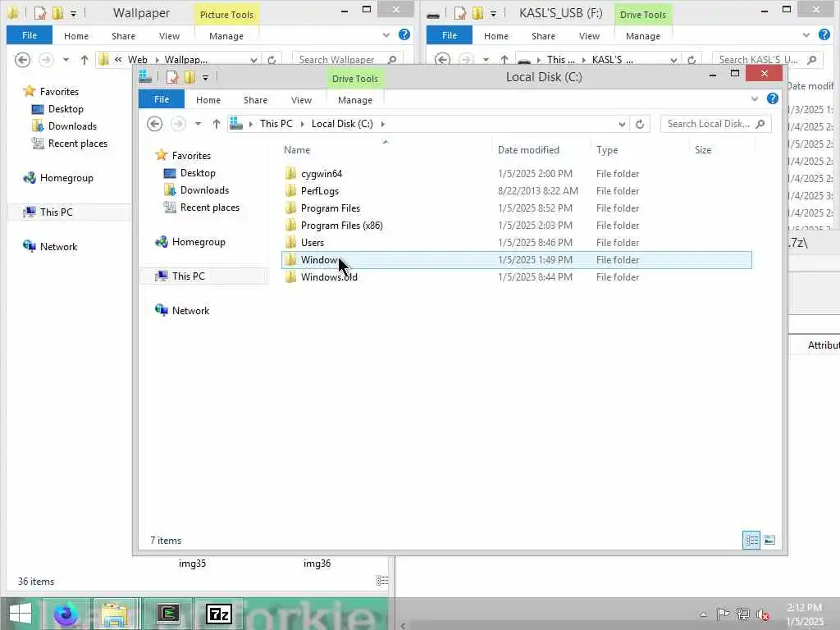This screenshot has width=840, height=630.
Task: Select Program Files folder icon
Action: [x=290, y=208]
